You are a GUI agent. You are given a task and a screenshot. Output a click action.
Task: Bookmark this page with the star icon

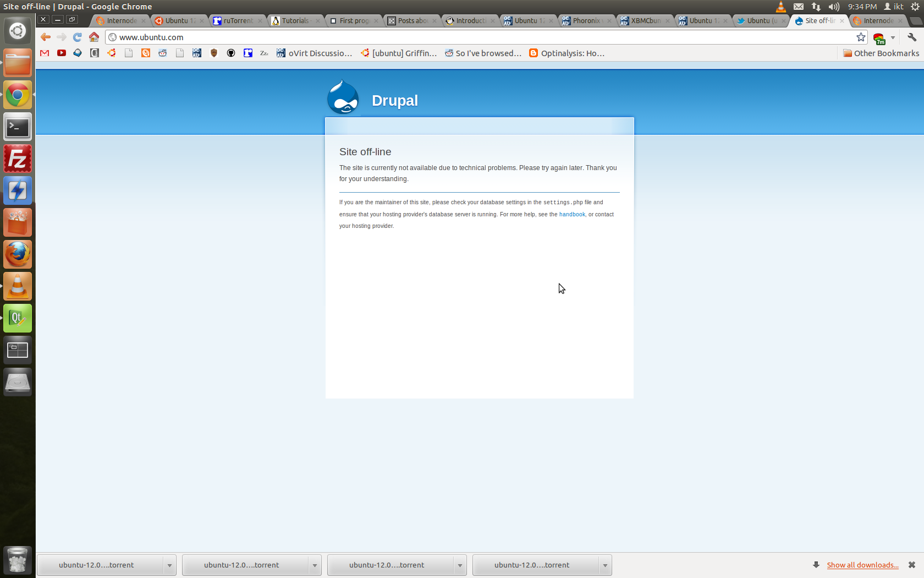tap(861, 37)
